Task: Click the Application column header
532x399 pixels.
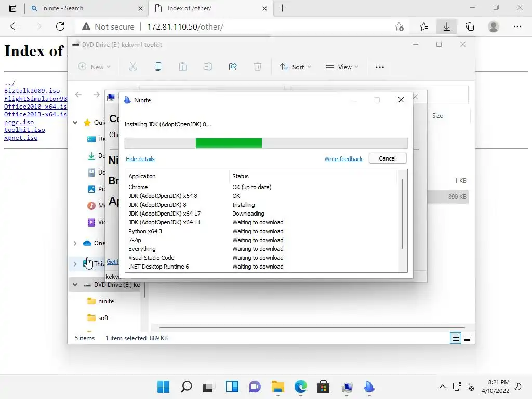Action: [x=178, y=176]
